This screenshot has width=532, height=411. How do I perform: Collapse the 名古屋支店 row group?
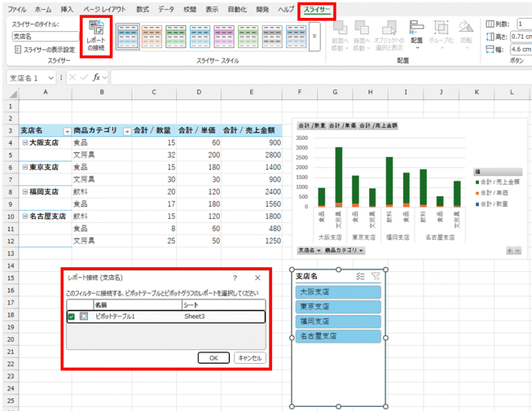coord(25,216)
